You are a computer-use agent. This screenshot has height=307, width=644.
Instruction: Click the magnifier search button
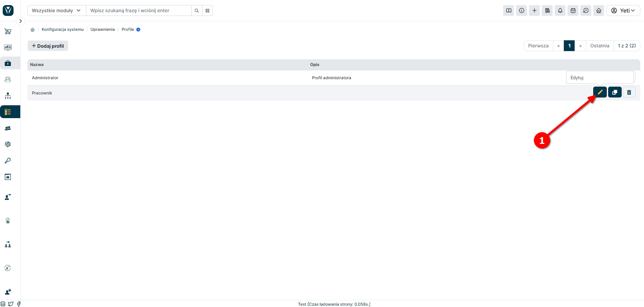(197, 10)
